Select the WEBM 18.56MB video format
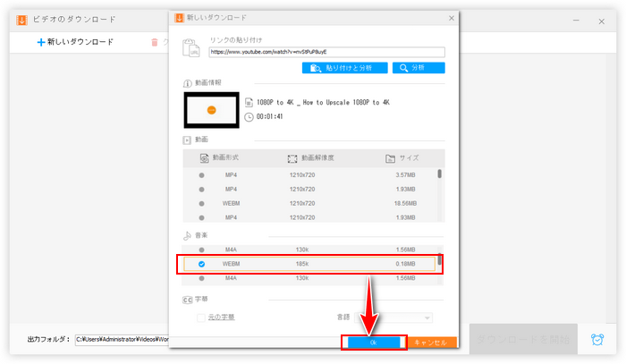 (x=201, y=203)
